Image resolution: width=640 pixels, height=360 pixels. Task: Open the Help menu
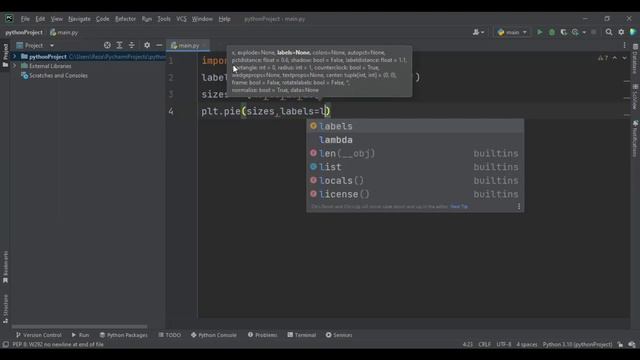point(224,19)
